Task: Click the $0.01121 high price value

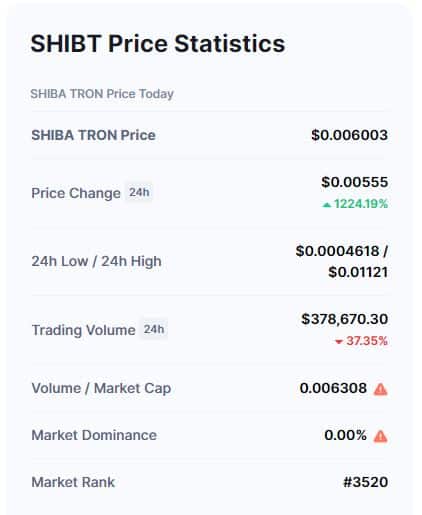Action: (x=358, y=272)
